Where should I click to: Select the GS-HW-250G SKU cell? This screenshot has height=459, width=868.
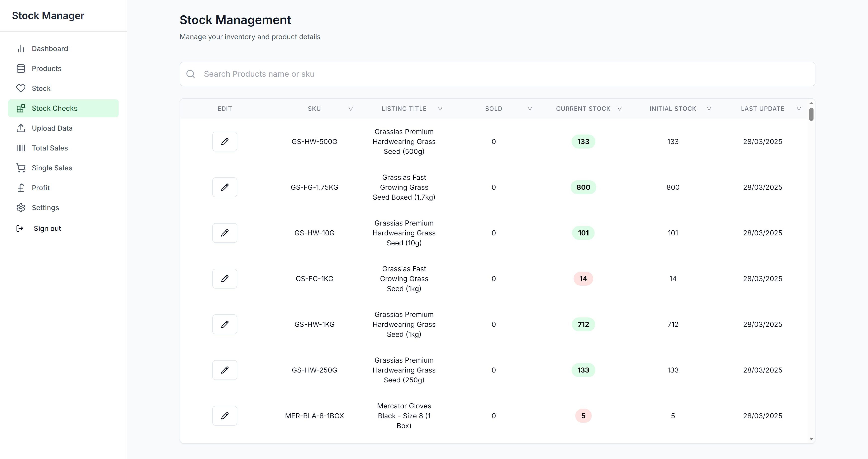click(x=314, y=370)
